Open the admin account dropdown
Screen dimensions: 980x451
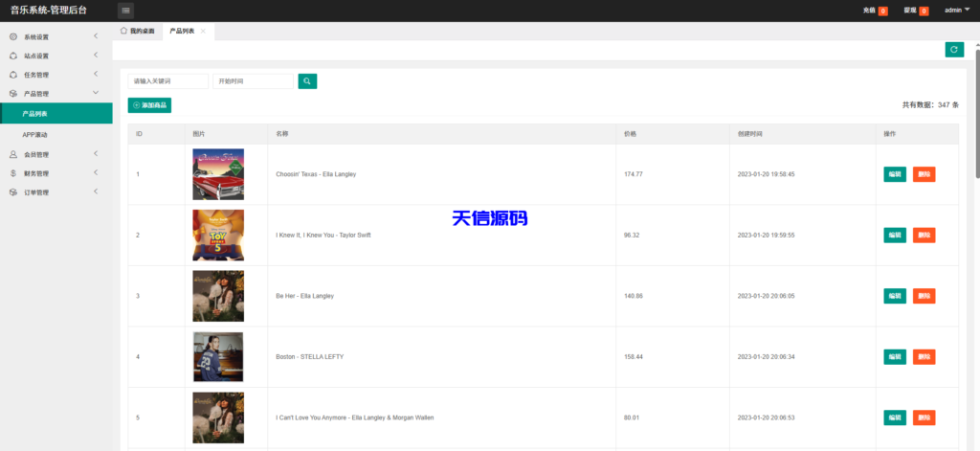pos(957,11)
